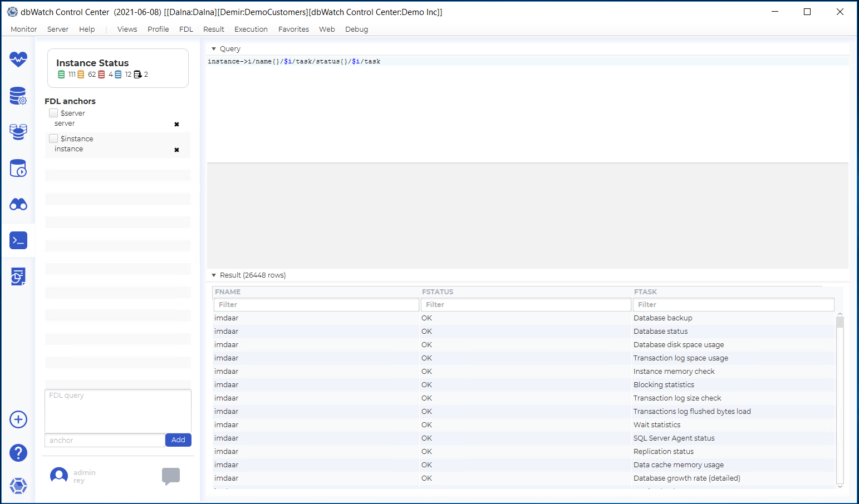Image resolution: width=859 pixels, height=504 pixels.
Task: Sort by FNAME column header
Action: point(228,292)
